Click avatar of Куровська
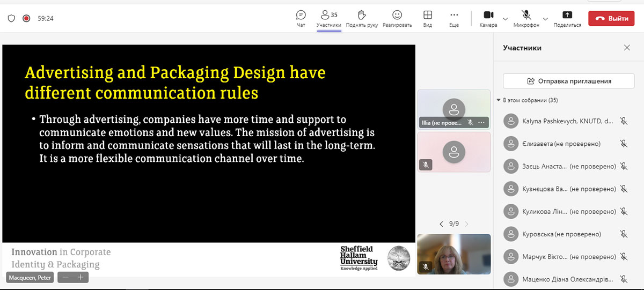Image resolution: width=644 pixels, height=290 pixels. 510,234
